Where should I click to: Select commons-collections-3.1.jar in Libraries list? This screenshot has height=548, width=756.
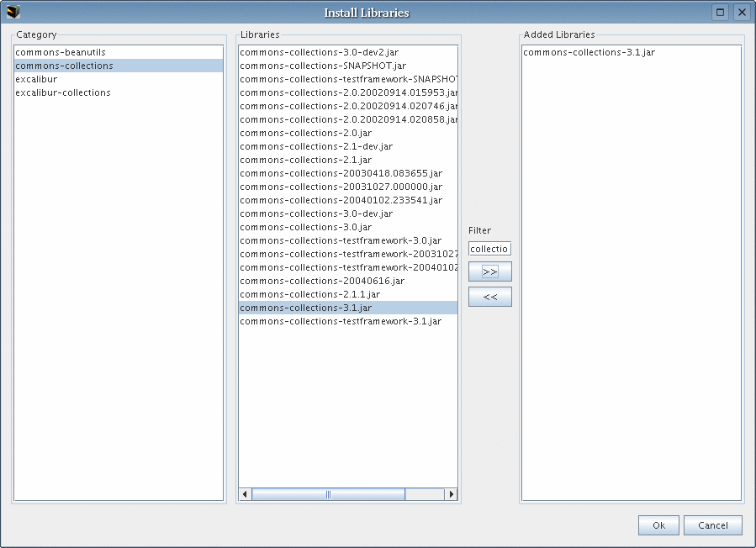tap(347, 308)
